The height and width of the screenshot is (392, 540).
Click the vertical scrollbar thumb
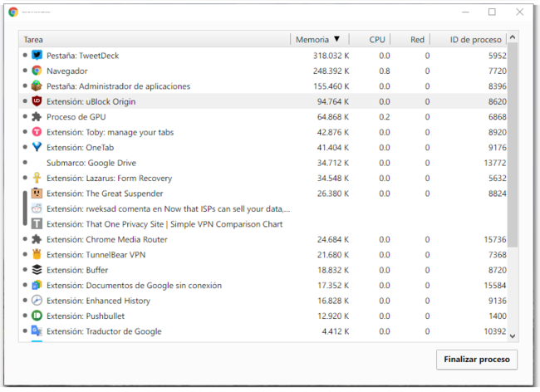pos(513,145)
